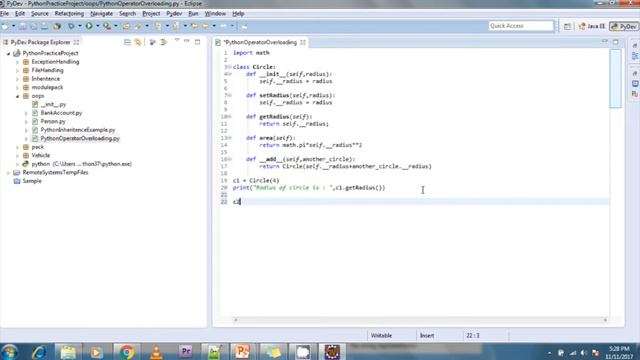Open dropdown arrow next to New icon
The image size is (640, 360).
13,26
